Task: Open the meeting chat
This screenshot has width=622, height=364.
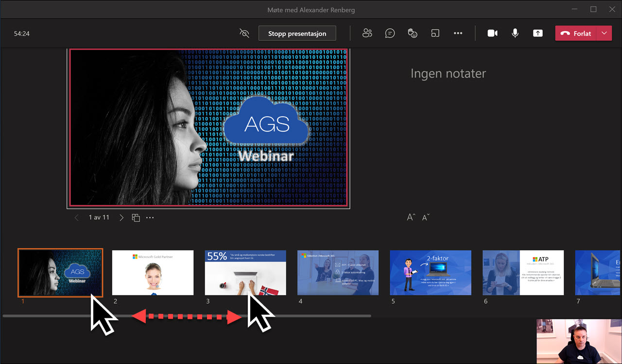Action: tap(390, 33)
